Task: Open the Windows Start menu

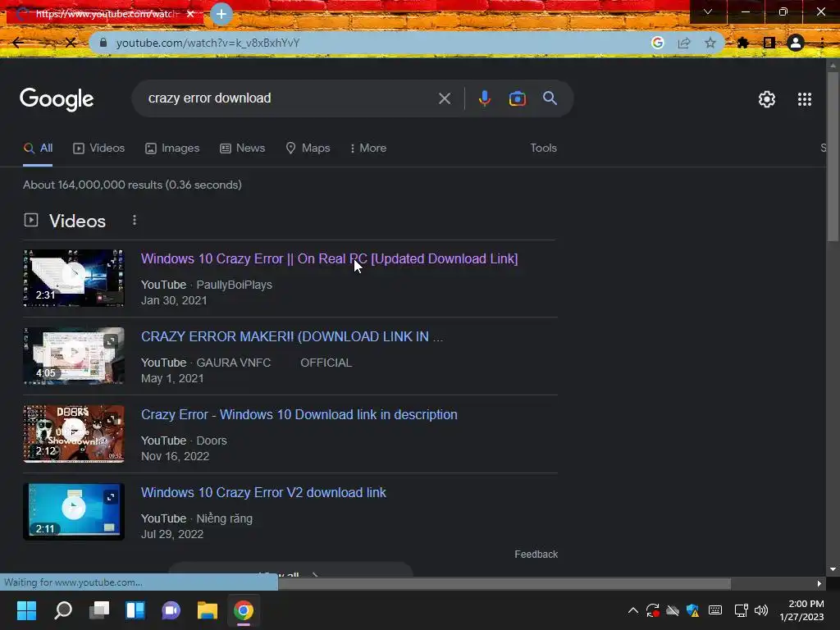Action: pos(26,610)
